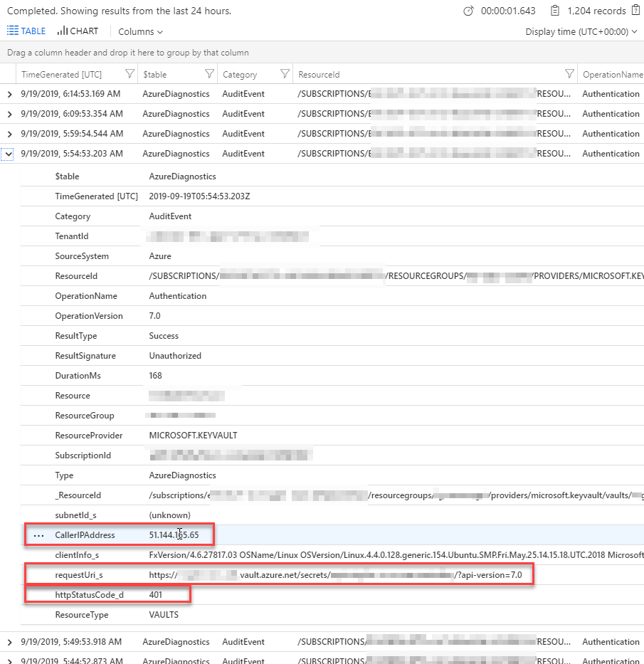Image resolution: width=644 pixels, height=664 pixels.
Task: Collapse the expanded 5:54:53.203 AM row
Action: click(x=9, y=154)
